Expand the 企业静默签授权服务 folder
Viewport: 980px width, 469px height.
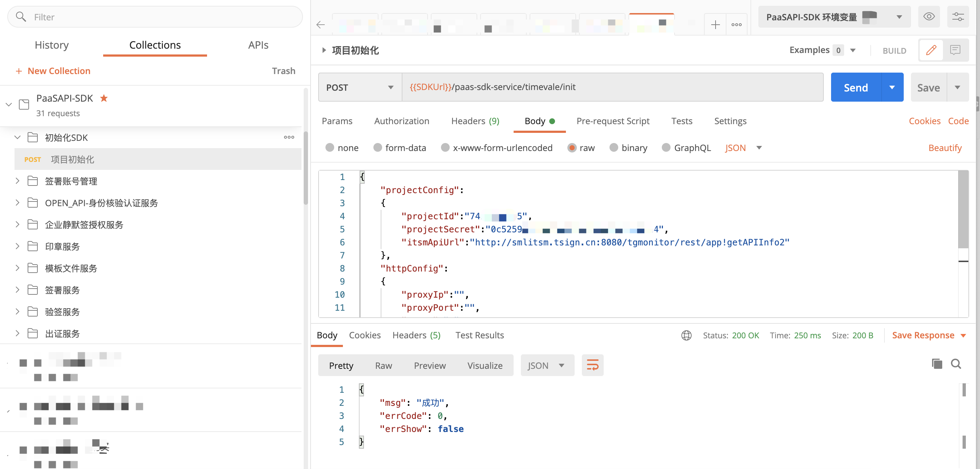tap(17, 224)
